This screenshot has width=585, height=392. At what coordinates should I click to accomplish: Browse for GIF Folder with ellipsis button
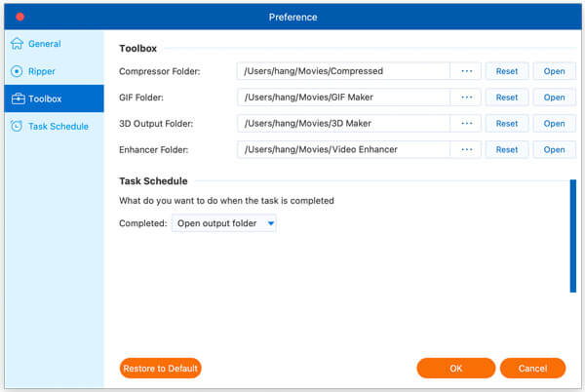point(465,98)
